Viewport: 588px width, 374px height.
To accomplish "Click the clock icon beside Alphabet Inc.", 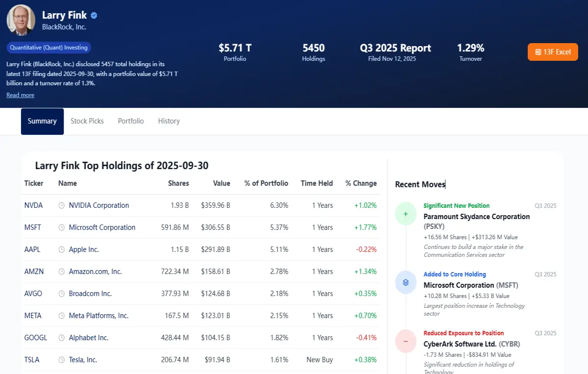I will (x=62, y=338).
